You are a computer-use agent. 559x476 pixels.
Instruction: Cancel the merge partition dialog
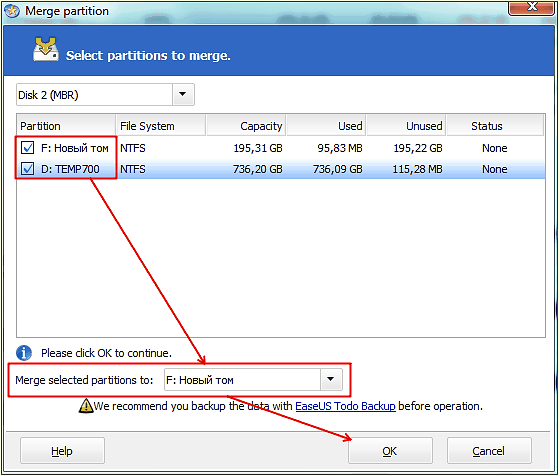point(489,451)
